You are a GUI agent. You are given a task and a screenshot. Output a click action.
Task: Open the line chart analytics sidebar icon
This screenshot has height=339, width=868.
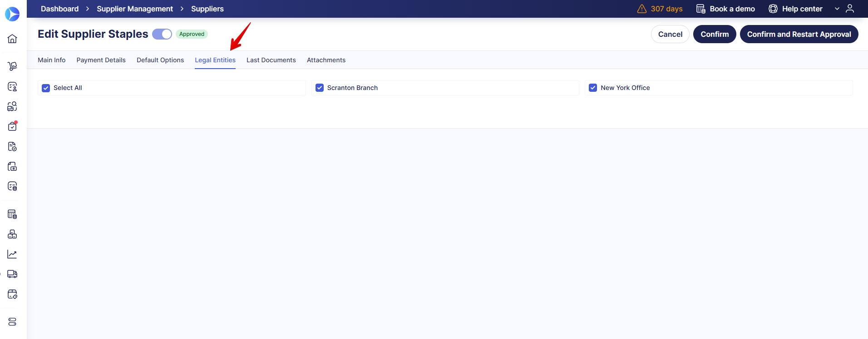coord(12,254)
